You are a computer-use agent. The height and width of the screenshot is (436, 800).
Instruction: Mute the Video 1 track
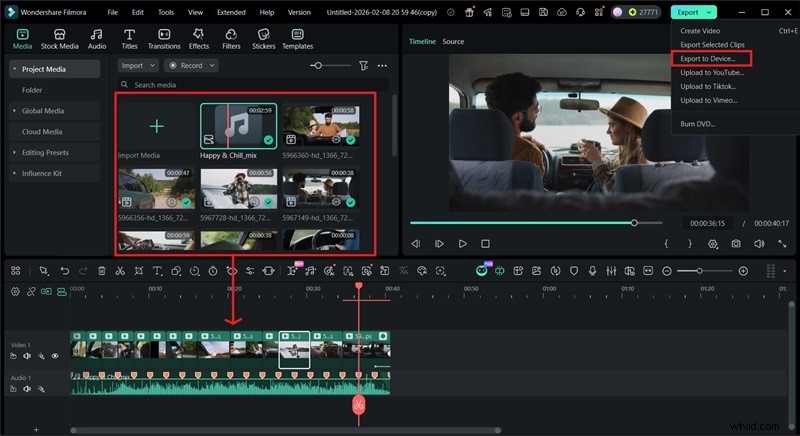point(27,356)
